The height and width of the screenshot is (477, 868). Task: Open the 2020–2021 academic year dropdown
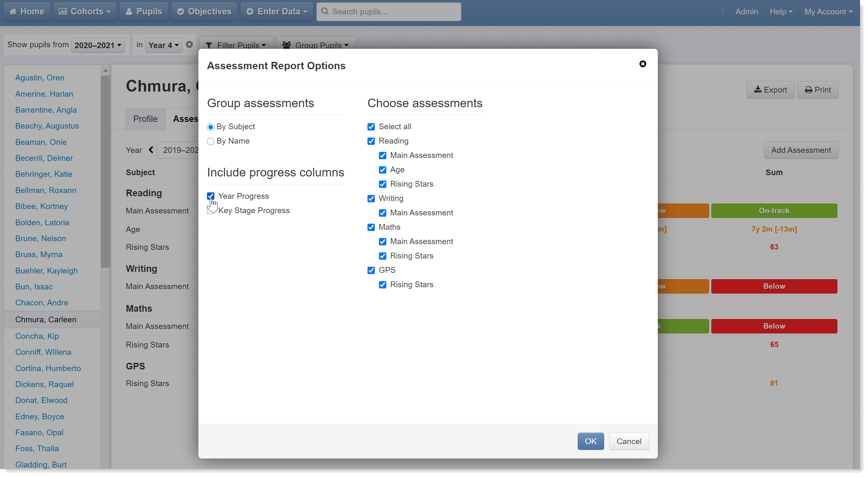coord(98,45)
